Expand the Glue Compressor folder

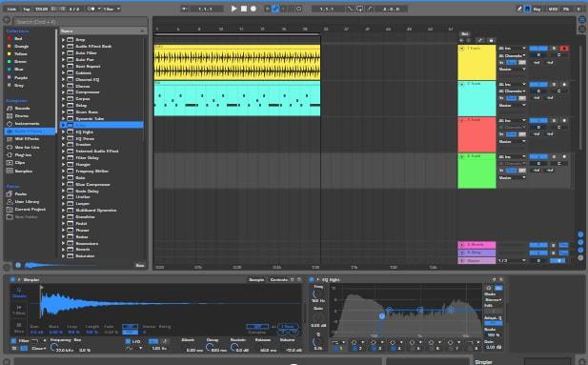[64, 185]
